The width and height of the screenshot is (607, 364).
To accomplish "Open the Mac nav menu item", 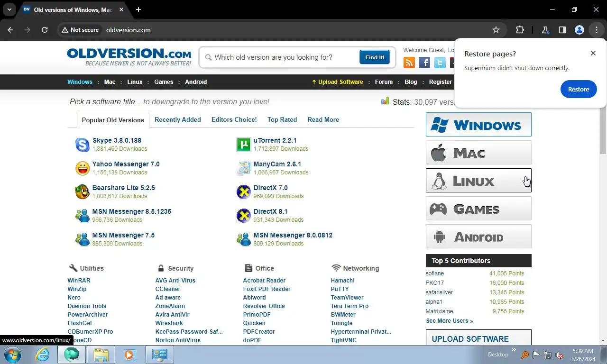I will 110,82.
